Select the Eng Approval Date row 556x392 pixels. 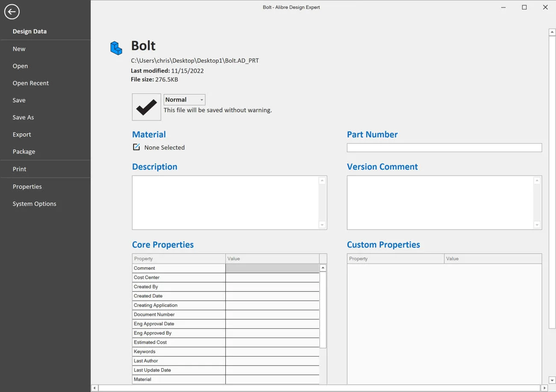click(x=225, y=324)
